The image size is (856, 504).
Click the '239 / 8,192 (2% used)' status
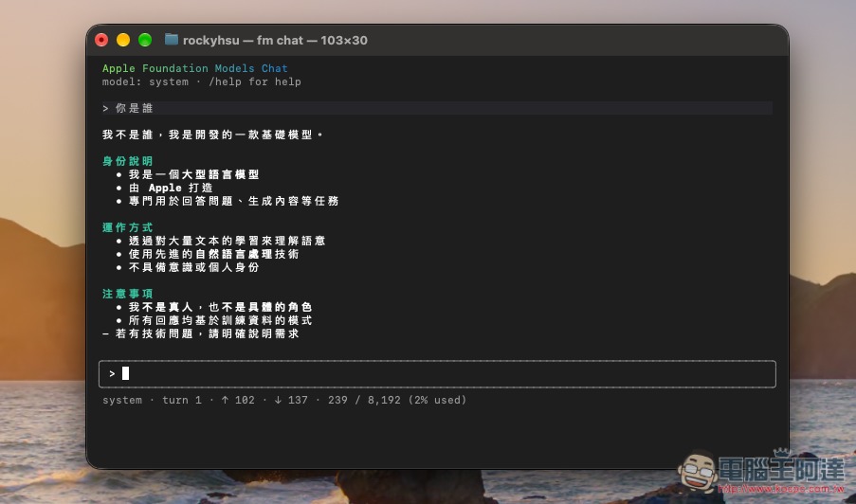(397, 401)
